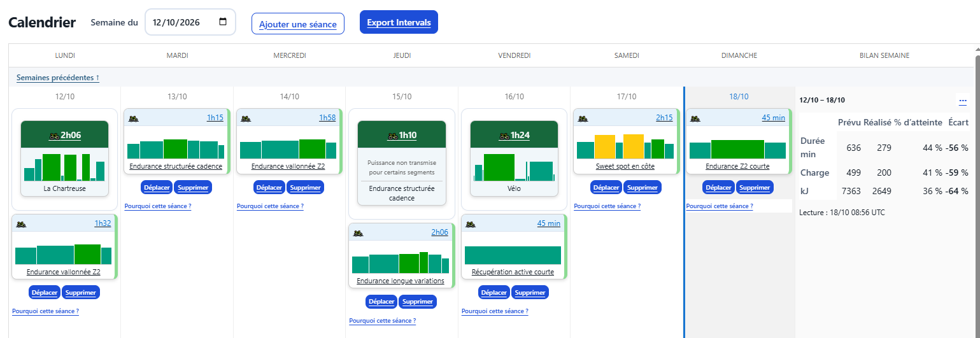Select the 18/10 Sunday date header
This screenshot has width=980, height=338.
(739, 97)
